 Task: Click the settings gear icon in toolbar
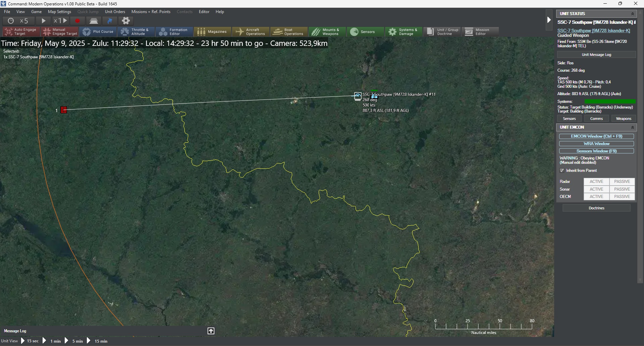(126, 21)
